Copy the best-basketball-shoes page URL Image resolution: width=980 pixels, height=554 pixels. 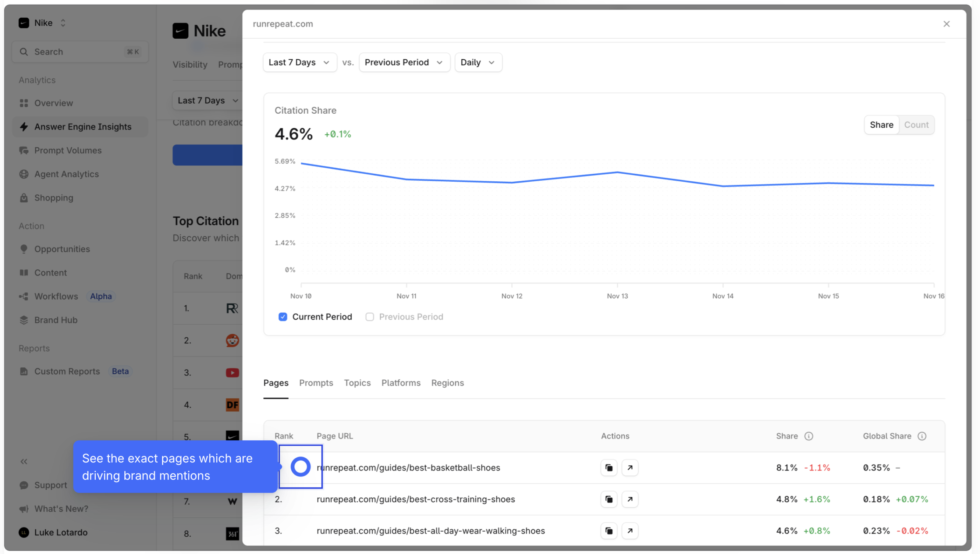click(609, 468)
